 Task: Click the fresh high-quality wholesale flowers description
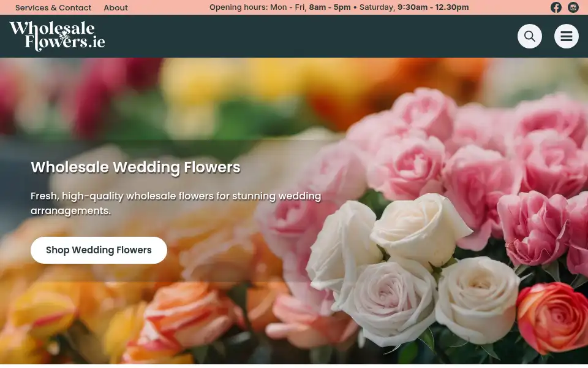[176, 203]
